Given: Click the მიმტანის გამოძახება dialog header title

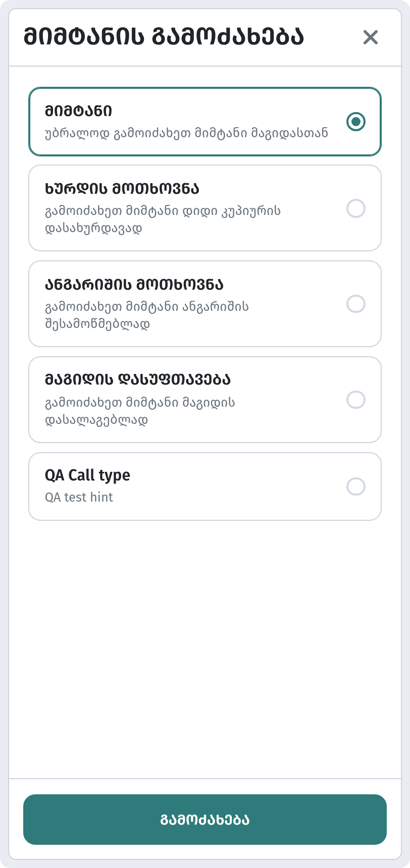Looking at the screenshot, I should (164, 37).
